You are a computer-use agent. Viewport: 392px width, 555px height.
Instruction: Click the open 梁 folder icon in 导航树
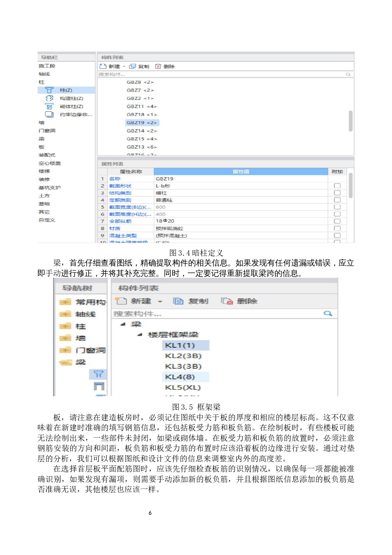(x=65, y=362)
